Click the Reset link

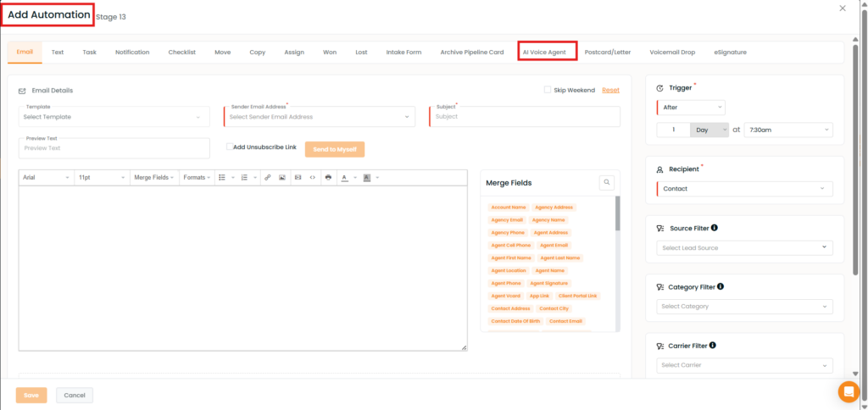click(x=610, y=90)
